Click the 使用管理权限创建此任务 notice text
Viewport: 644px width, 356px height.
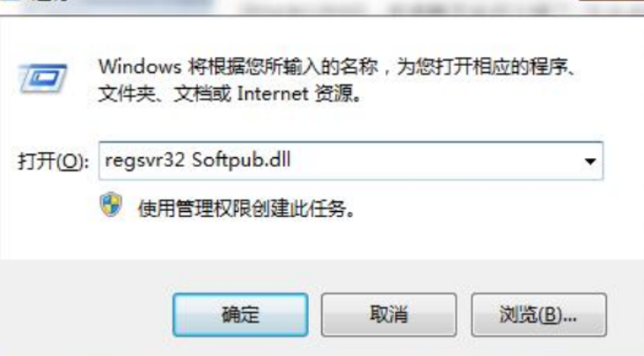(246, 208)
